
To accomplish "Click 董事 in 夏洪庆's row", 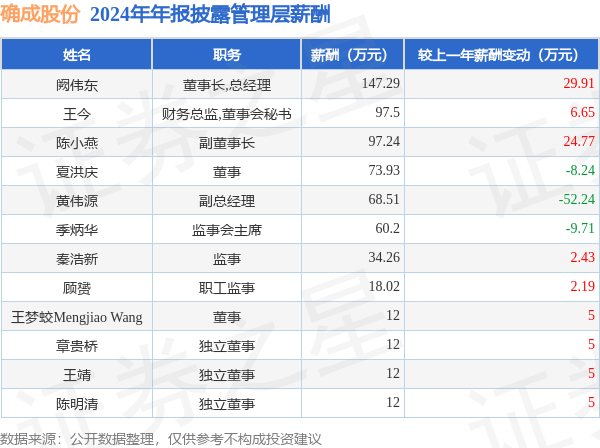I will click(x=227, y=172).
